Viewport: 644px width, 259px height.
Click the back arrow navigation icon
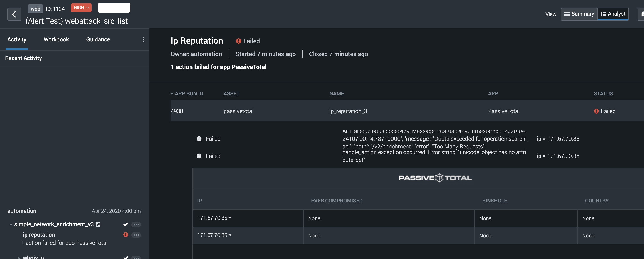pyautogui.click(x=14, y=14)
